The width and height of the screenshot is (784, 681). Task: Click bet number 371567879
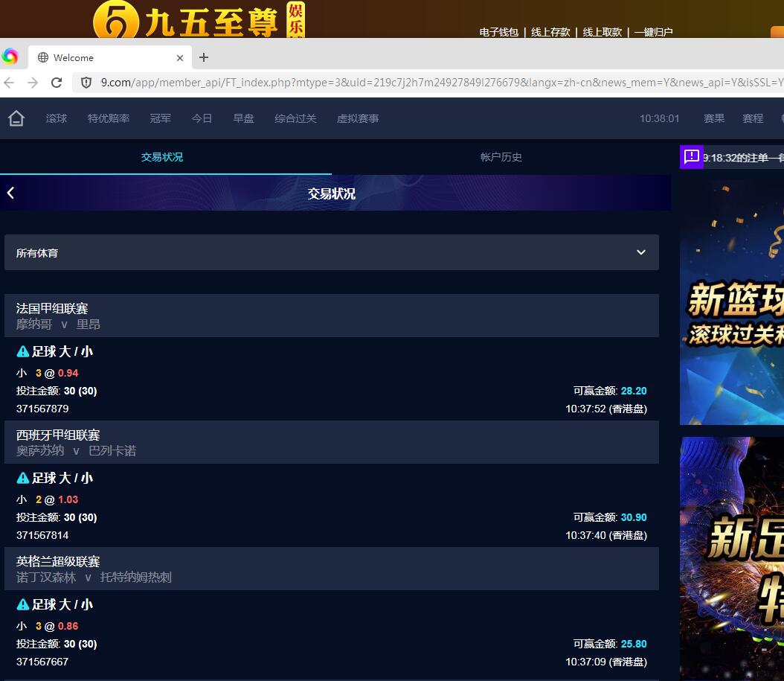[x=42, y=409]
